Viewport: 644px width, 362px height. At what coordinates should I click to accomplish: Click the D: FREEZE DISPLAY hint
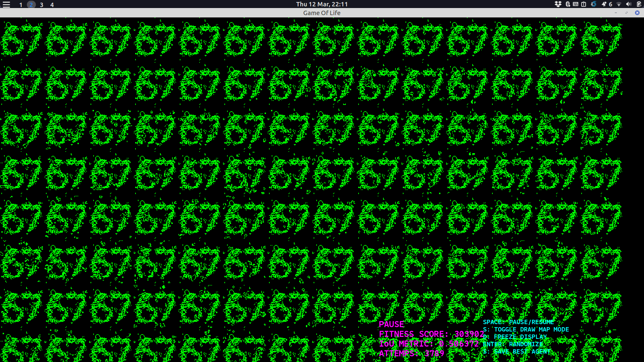[x=515, y=337]
